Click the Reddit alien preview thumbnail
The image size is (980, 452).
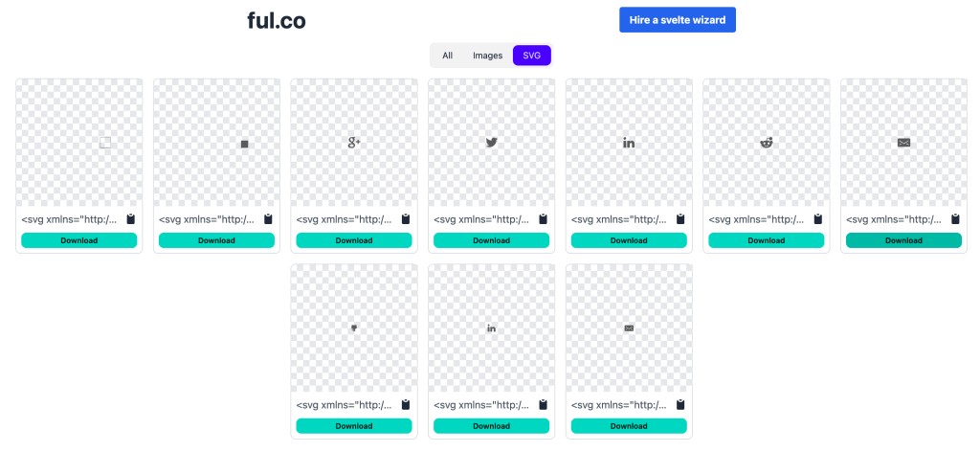click(767, 143)
